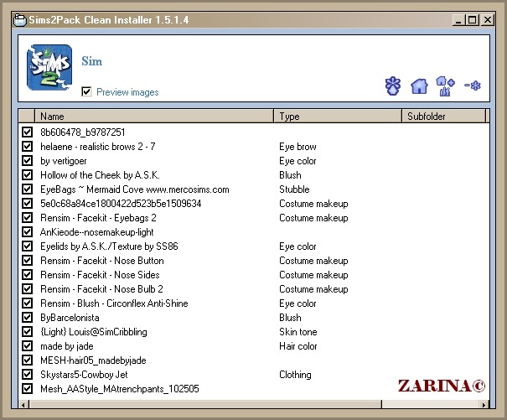Click the blue house lot icon
Viewport: 507px width, 420px height.
419,86
